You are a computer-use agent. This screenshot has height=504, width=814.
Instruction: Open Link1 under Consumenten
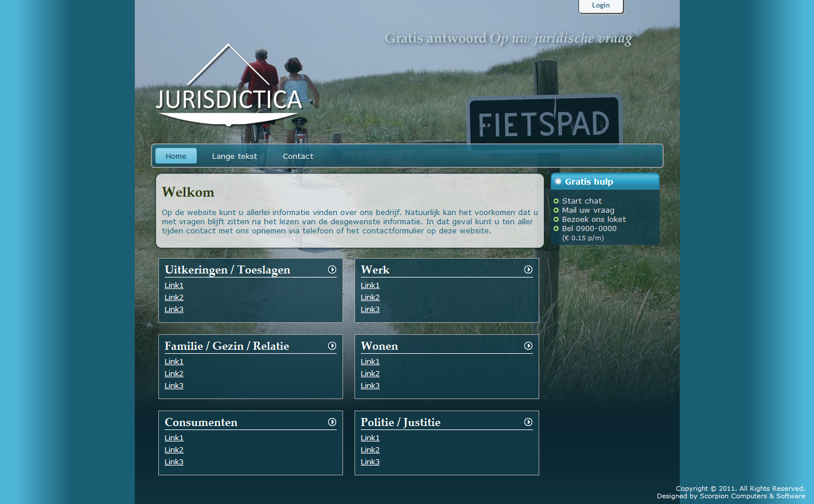coord(174,438)
